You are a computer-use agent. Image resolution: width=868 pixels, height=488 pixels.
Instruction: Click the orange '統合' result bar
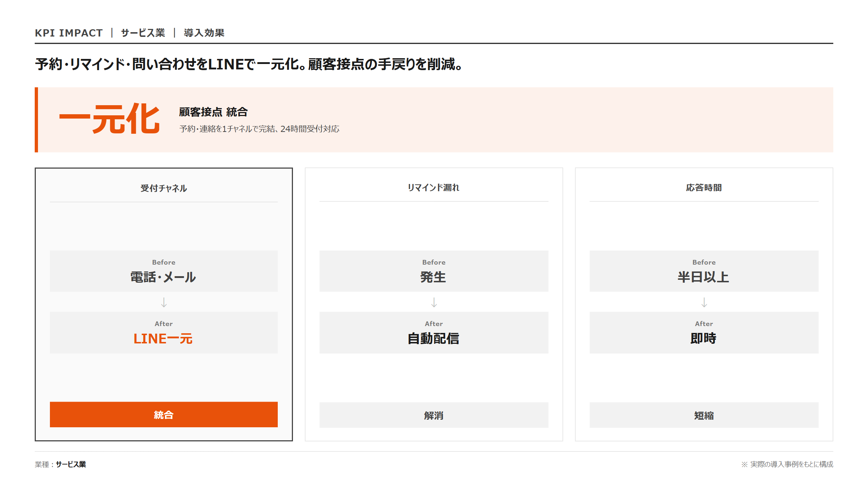[164, 415]
